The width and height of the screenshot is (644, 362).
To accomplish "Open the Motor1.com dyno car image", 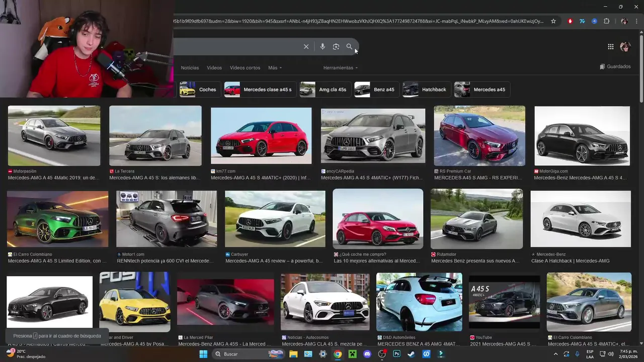I will 167,219.
